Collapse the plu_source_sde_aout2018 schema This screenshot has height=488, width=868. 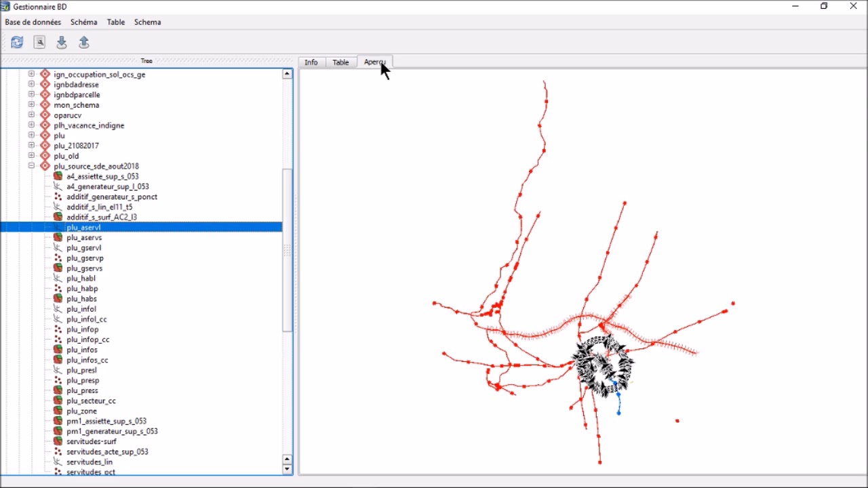coord(31,166)
